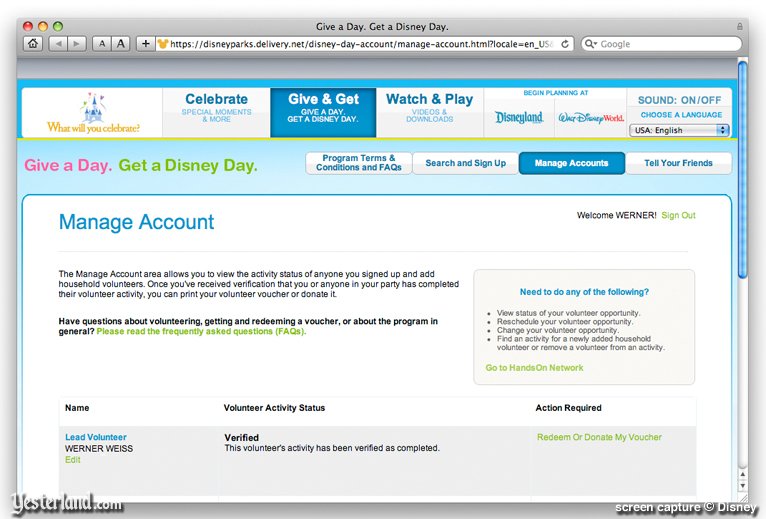The image size is (766, 519).
Task: Click the Mickey favicon in address bar
Action: [163, 44]
